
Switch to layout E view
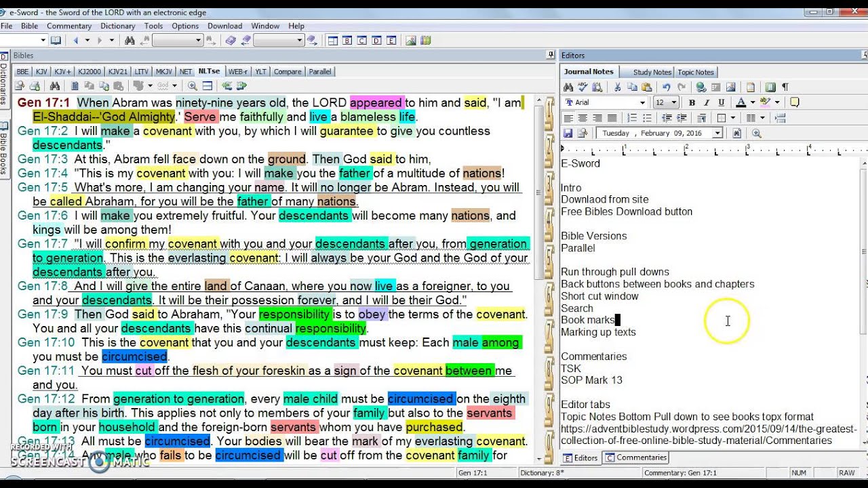point(391,41)
